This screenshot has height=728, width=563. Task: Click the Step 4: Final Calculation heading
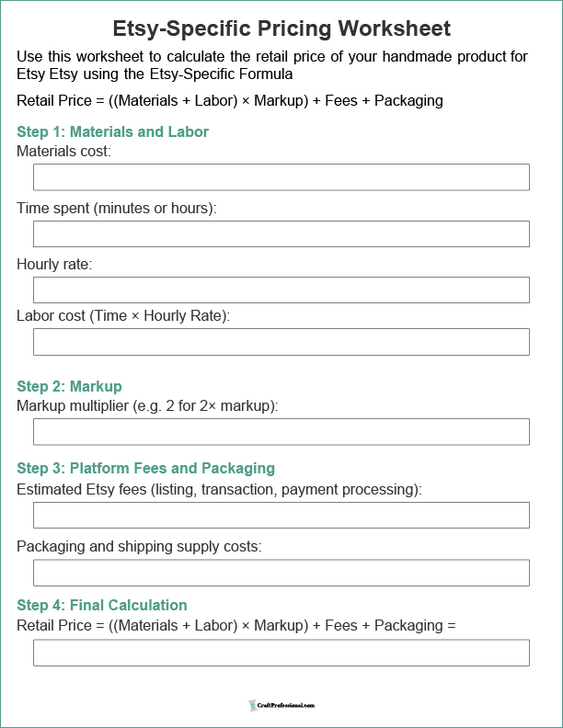pyautogui.click(x=102, y=605)
